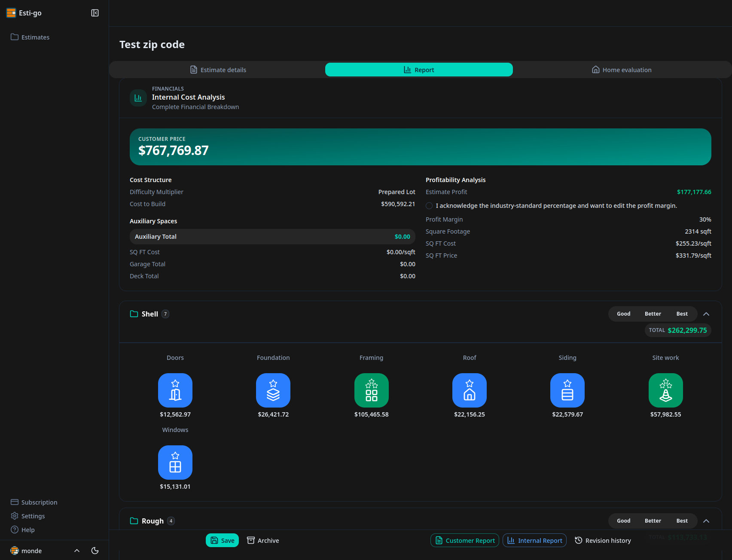Screen dimensions: 732x560
Task: Click the monde user avatar
Action: click(x=15, y=551)
